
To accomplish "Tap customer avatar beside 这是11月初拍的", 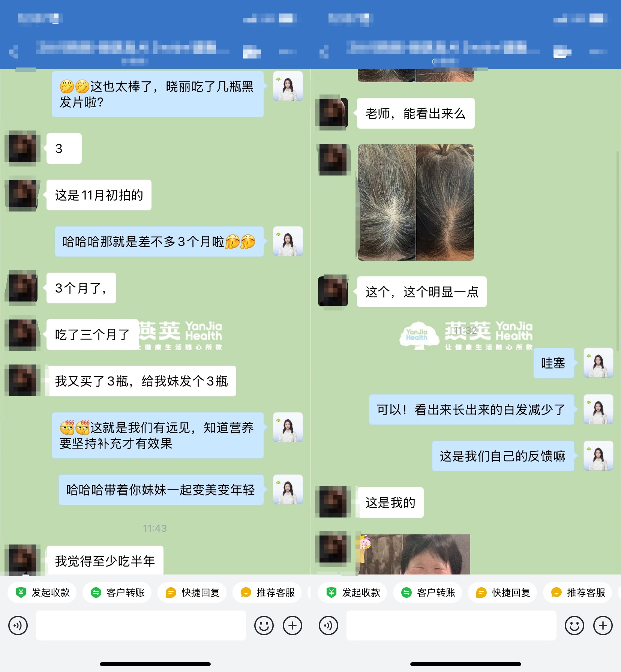I will (22, 195).
